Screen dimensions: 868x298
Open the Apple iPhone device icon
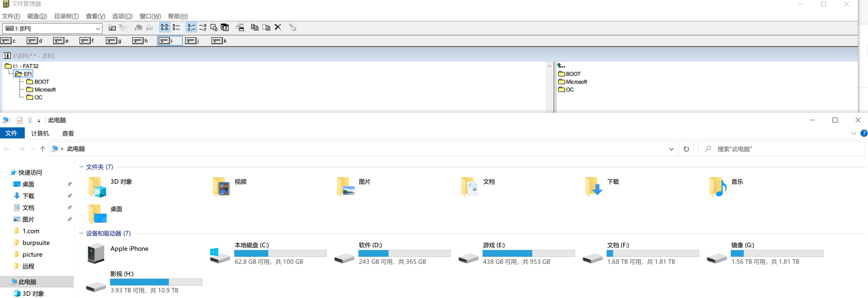(x=96, y=253)
